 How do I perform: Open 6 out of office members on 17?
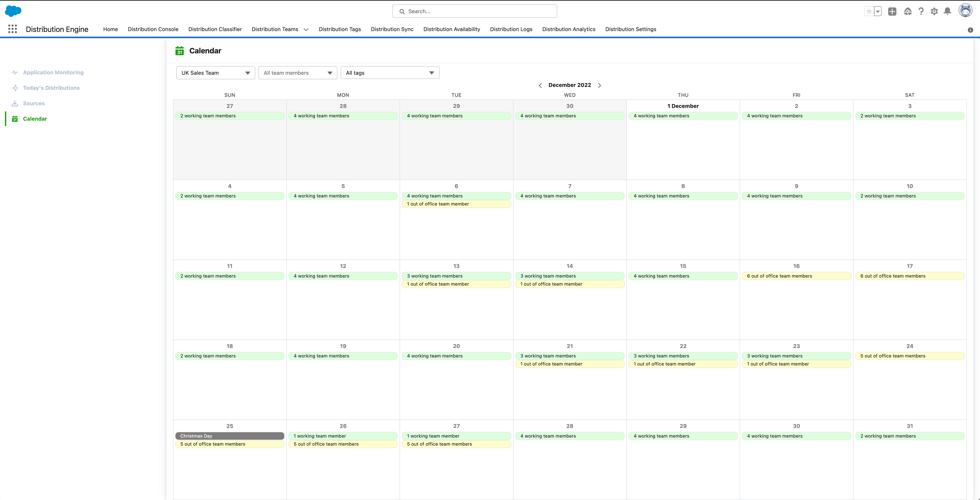[x=910, y=276]
